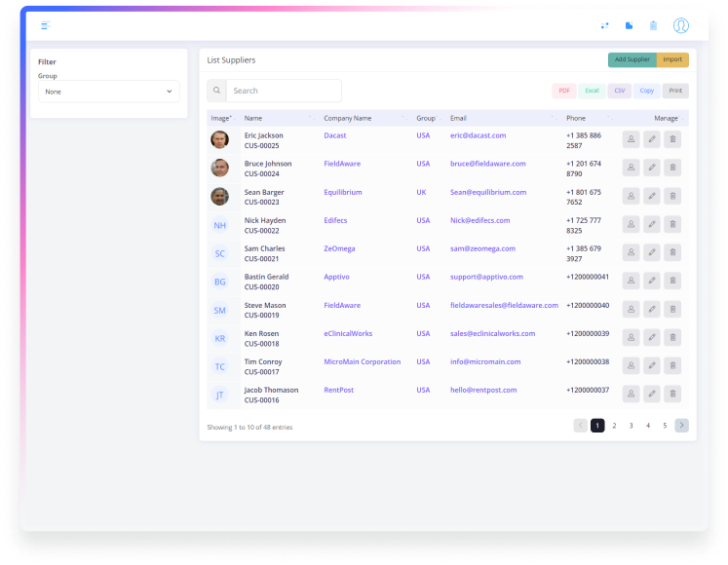The height and width of the screenshot is (565, 728).
Task: View contact for Bastin Gerald
Action: point(631,281)
